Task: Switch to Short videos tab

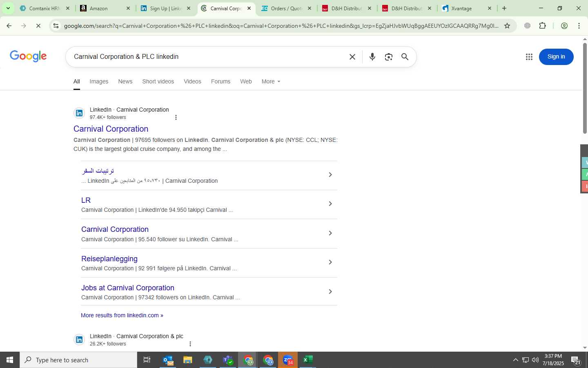Action: [158, 81]
